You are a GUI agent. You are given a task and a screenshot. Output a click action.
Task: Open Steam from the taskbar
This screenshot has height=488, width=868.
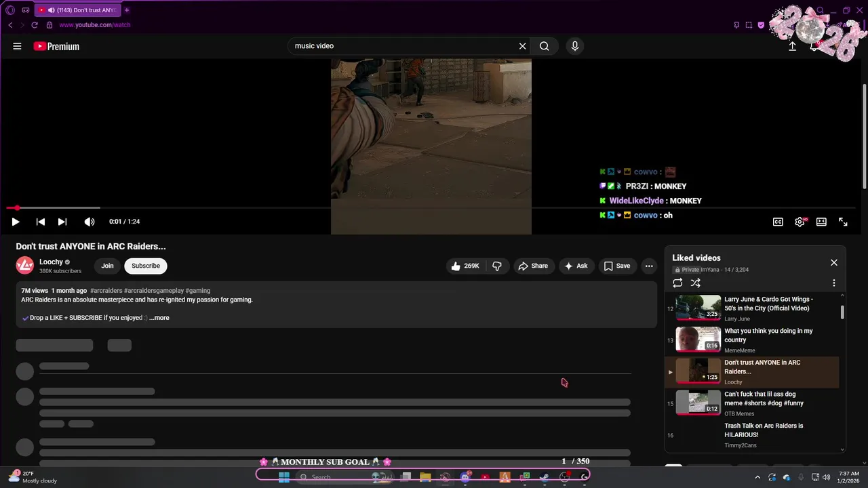point(544,477)
